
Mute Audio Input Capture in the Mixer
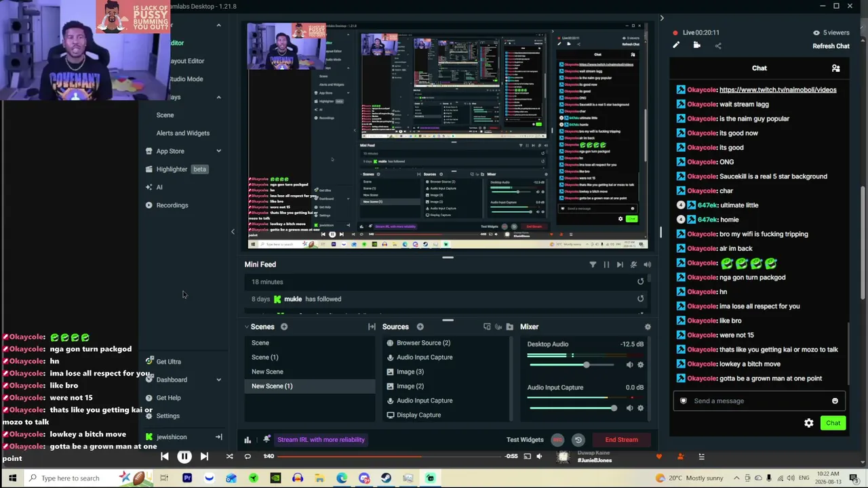pos(629,408)
